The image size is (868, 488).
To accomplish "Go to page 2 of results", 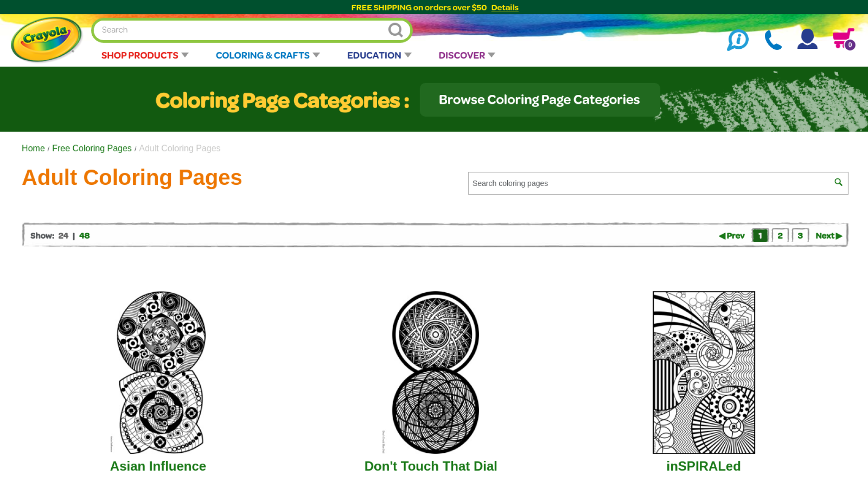I will click(780, 236).
